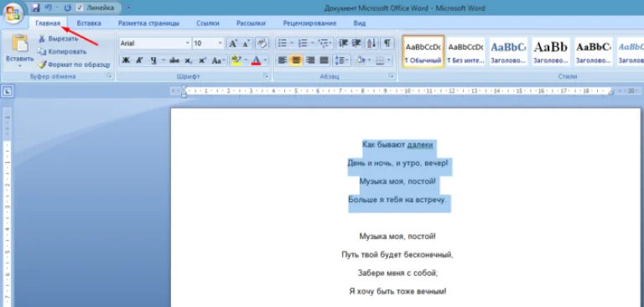Open the Ссылки ribbon tab
This screenshot has width=644, height=307.
point(208,23)
